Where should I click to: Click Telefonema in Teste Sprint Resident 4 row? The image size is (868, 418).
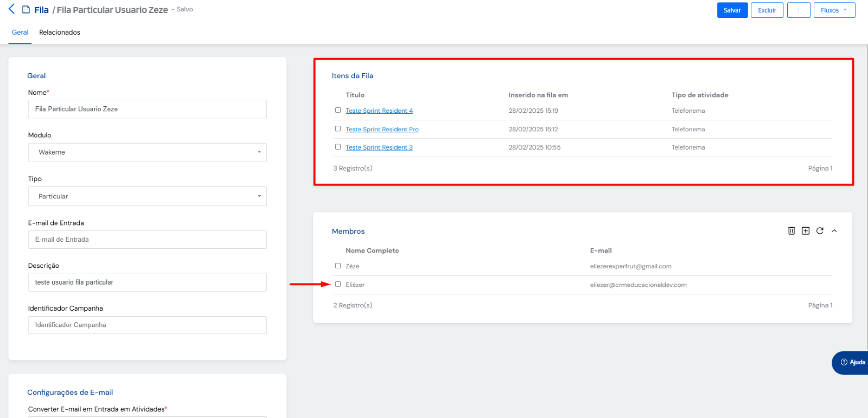click(688, 111)
